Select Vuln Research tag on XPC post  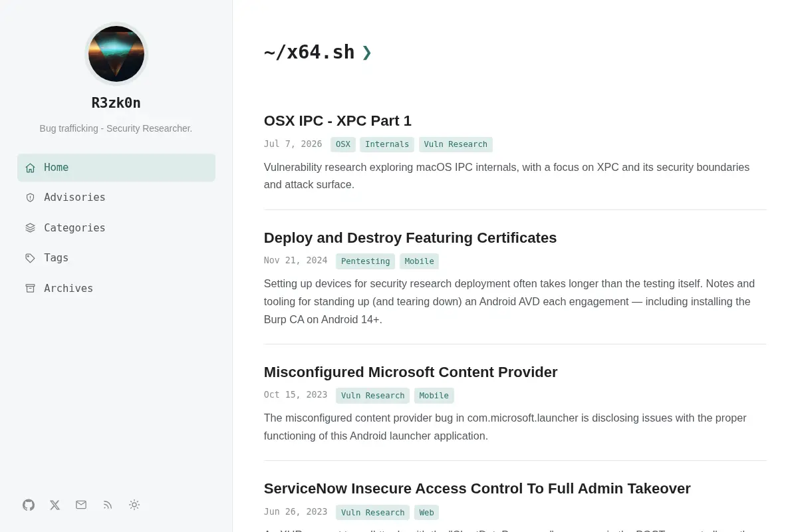click(456, 144)
